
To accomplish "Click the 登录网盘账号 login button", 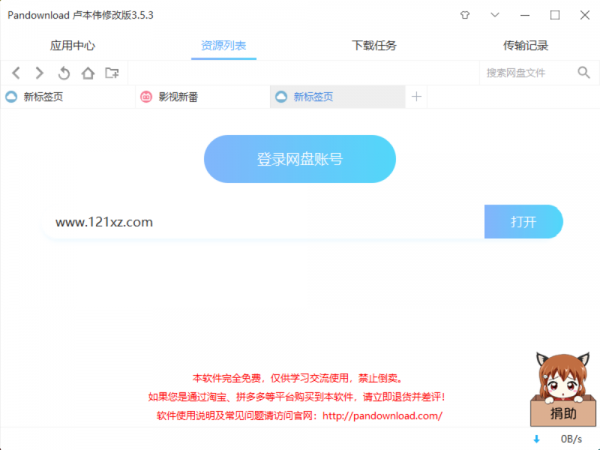I will (x=300, y=159).
